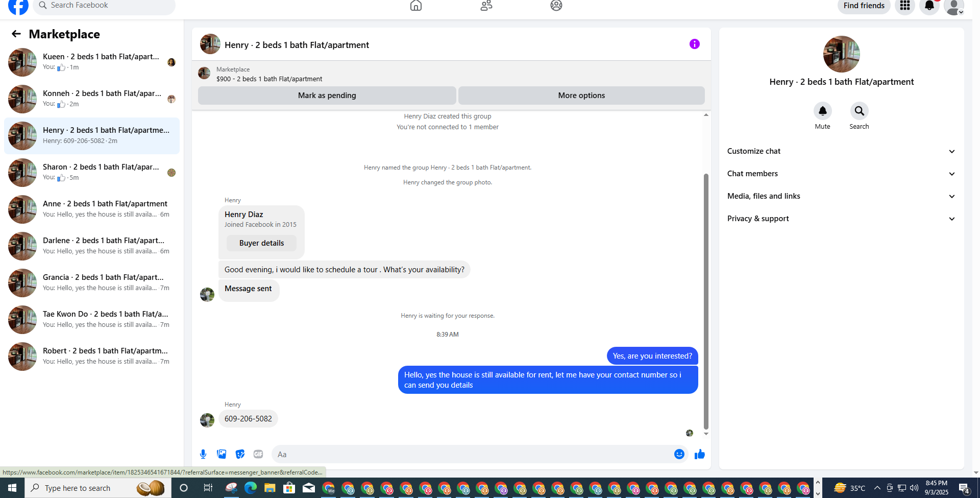
Task: Expand Media, files and links section
Action: click(842, 196)
